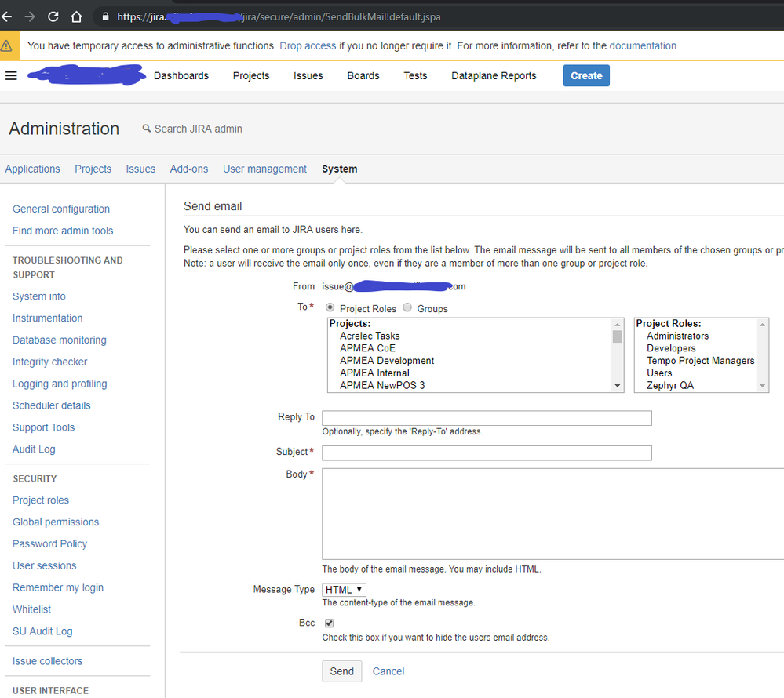Switch to the Projects admin tab

pos(93,169)
